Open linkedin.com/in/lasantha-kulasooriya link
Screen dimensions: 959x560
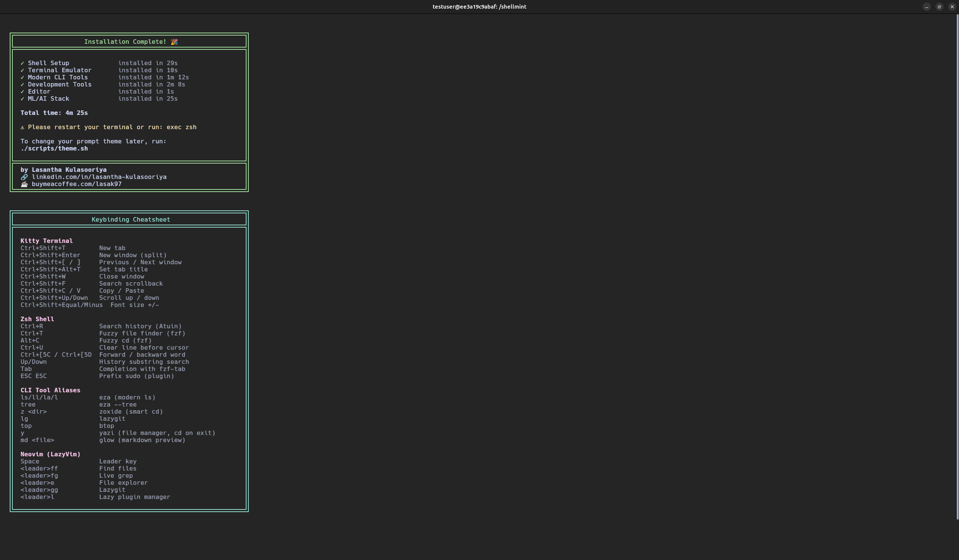pyautogui.click(x=99, y=177)
